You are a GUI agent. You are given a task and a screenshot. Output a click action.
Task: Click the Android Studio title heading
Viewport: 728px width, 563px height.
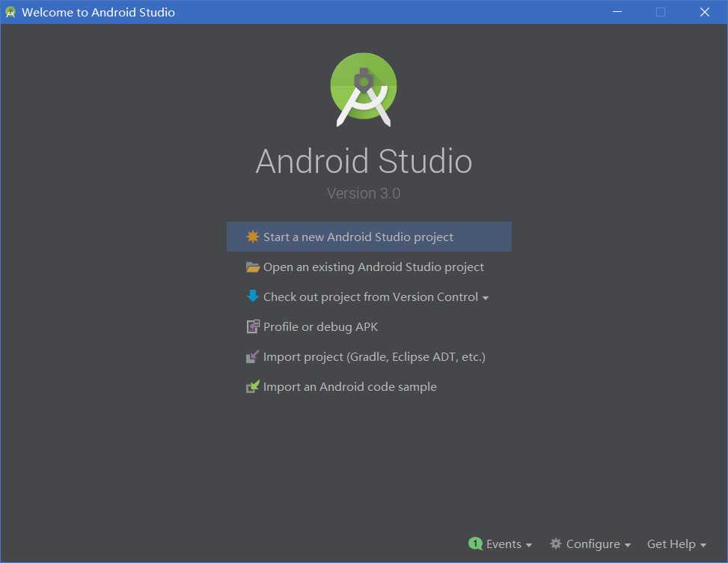pyautogui.click(x=364, y=161)
